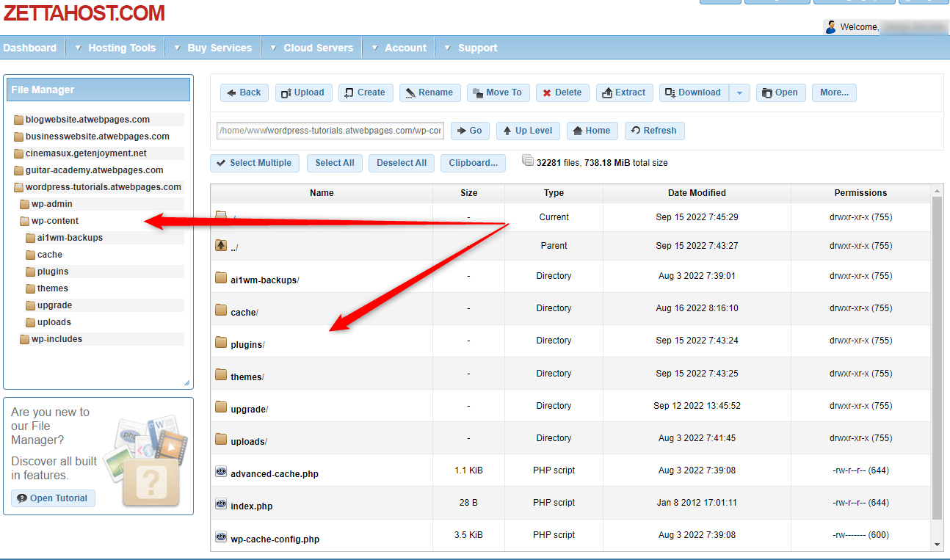Select plugins in the folder tree

pos(53,272)
